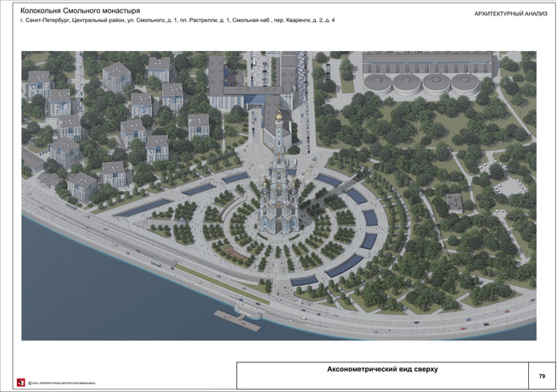Click the rightmost round tank building

pyautogui.click(x=465, y=83)
